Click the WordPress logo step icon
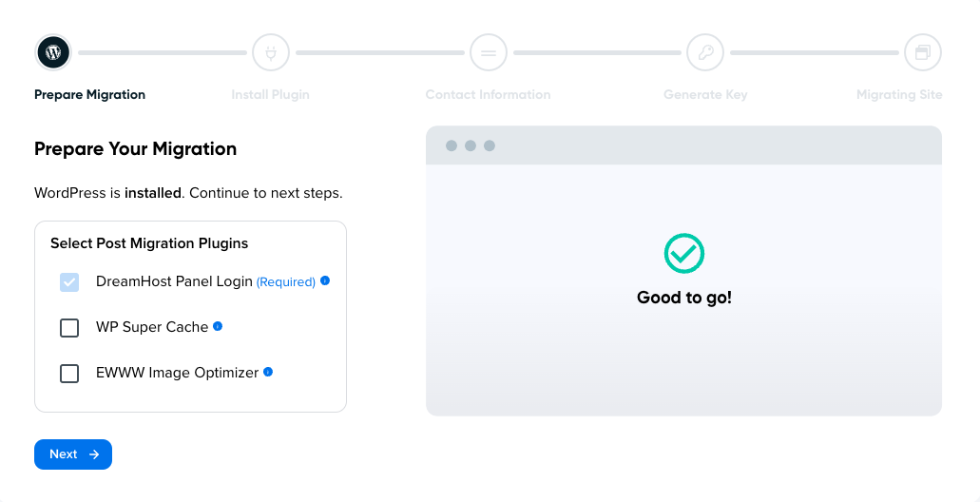The image size is (980, 502). point(53,52)
